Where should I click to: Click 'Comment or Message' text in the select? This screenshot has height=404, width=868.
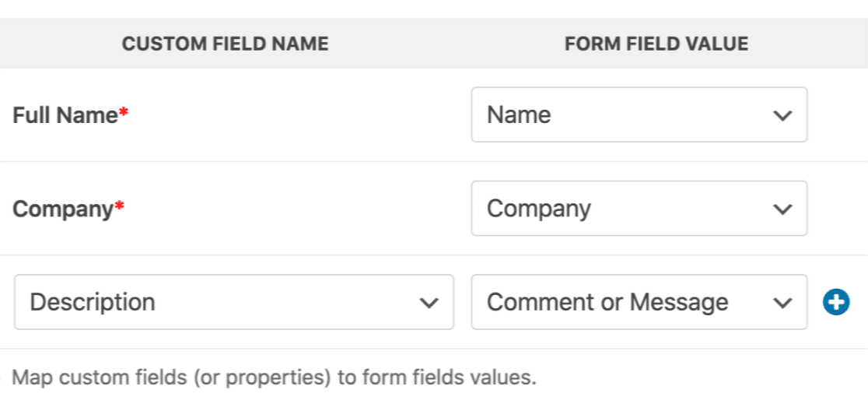(607, 302)
